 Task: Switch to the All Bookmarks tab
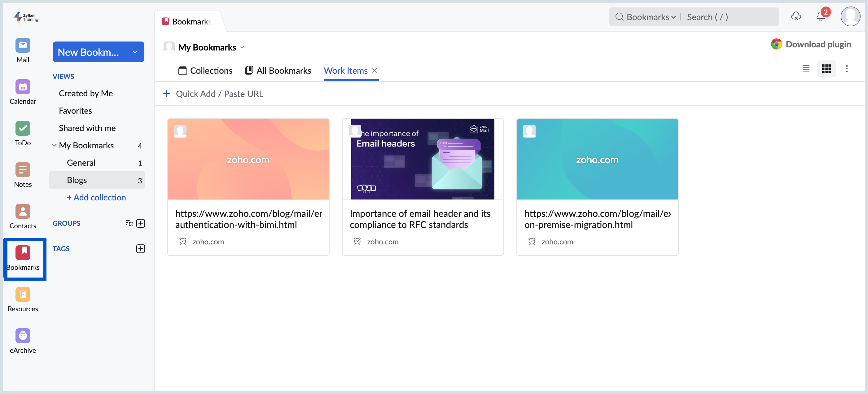click(x=278, y=70)
